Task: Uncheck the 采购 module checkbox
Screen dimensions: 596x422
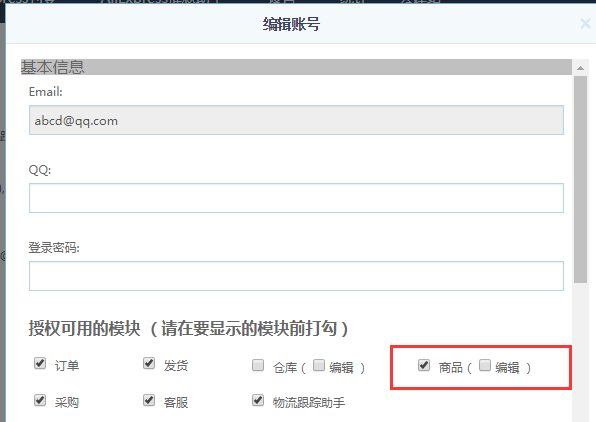Action: point(40,400)
